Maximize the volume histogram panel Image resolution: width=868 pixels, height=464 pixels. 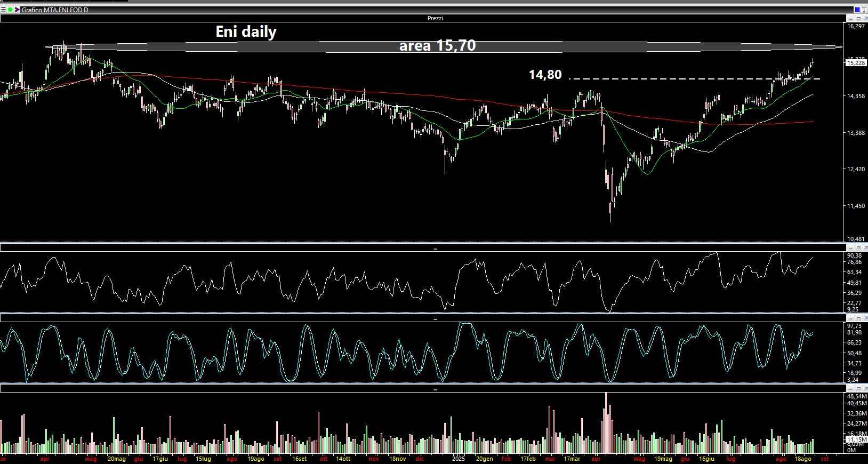coord(858,389)
